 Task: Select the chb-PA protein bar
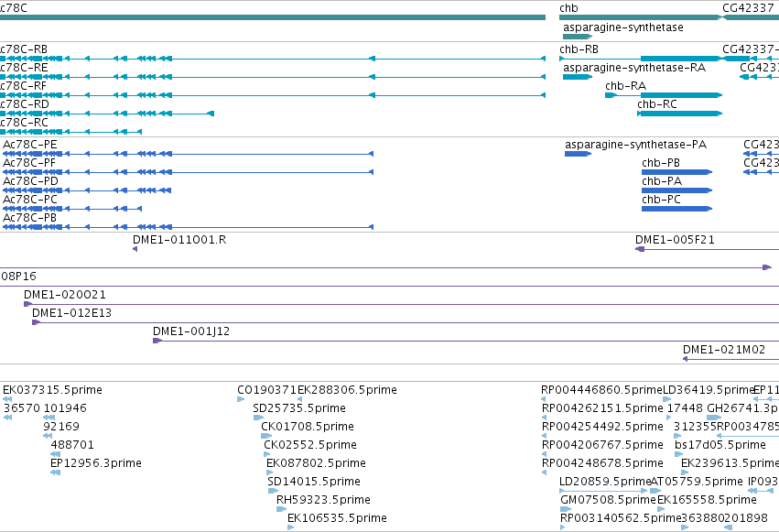pyautogui.click(x=676, y=190)
